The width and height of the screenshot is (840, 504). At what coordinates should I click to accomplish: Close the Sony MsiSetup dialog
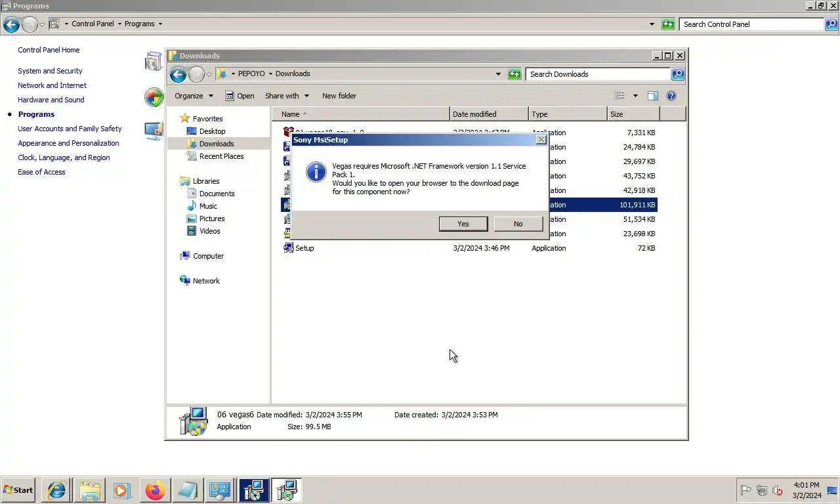coord(541,140)
